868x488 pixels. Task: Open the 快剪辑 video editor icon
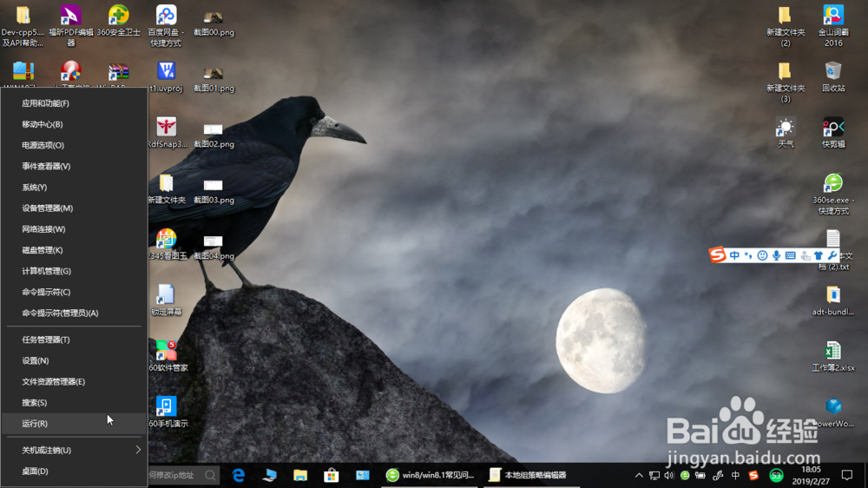pos(833,132)
